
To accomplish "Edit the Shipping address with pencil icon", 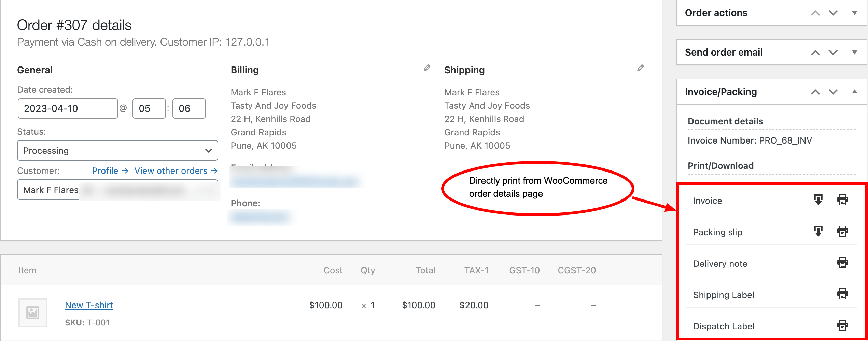I will 640,68.
